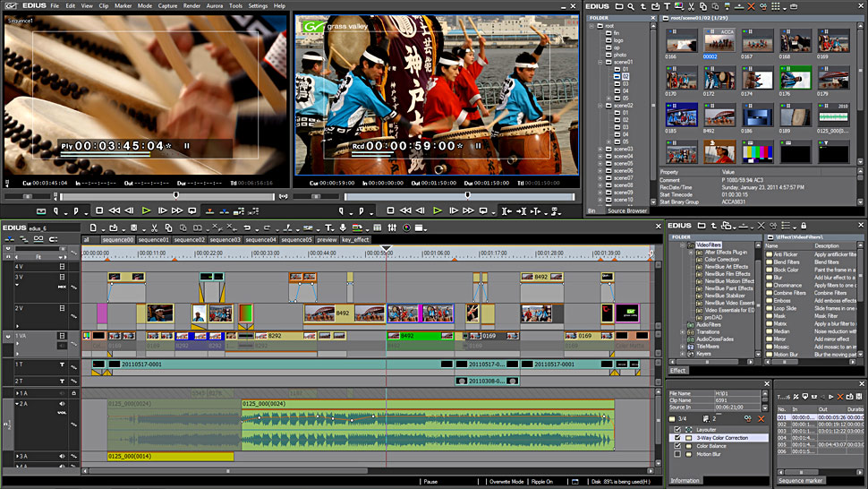Select the Chrominance filter in effects list

click(x=787, y=285)
